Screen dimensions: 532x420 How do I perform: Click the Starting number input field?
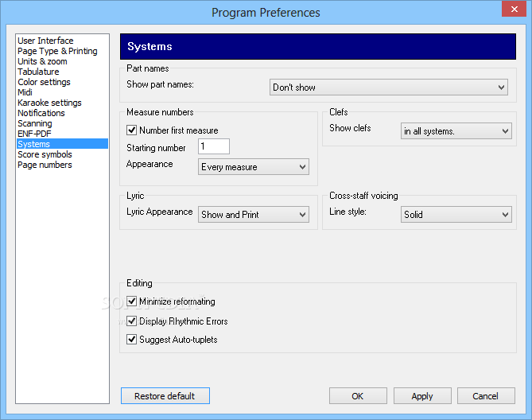pyautogui.click(x=214, y=146)
